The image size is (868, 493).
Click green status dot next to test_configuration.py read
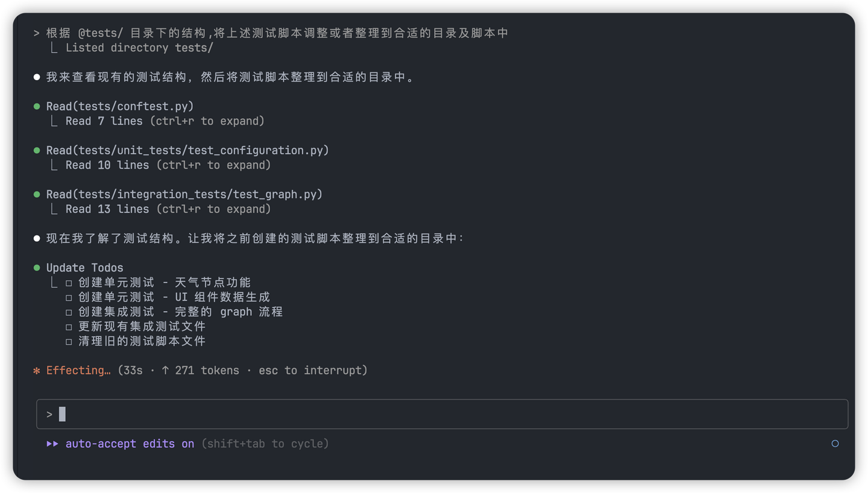(37, 151)
